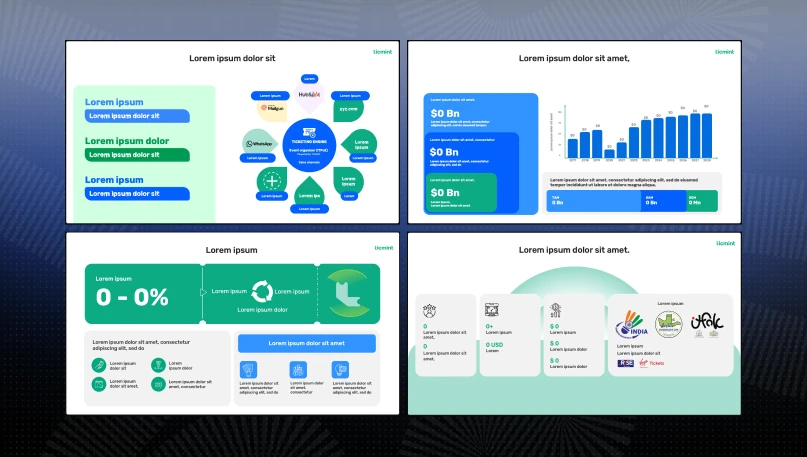The width and height of the screenshot is (807, 457).
Task: Click green circle icon beside 'amet, consectetur'
Action: pos(158,384)
